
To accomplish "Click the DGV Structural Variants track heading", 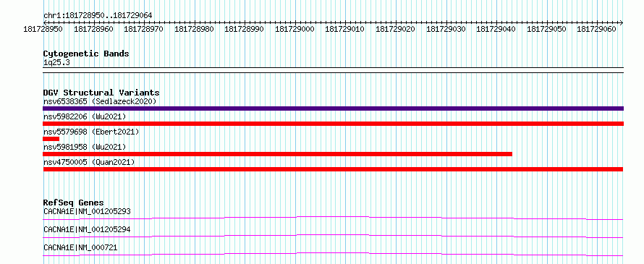I will point(101,93).
